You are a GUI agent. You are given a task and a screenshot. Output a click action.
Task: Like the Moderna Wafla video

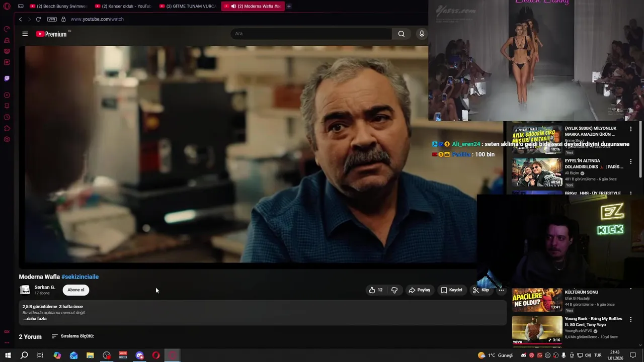[x=375, y=290]
